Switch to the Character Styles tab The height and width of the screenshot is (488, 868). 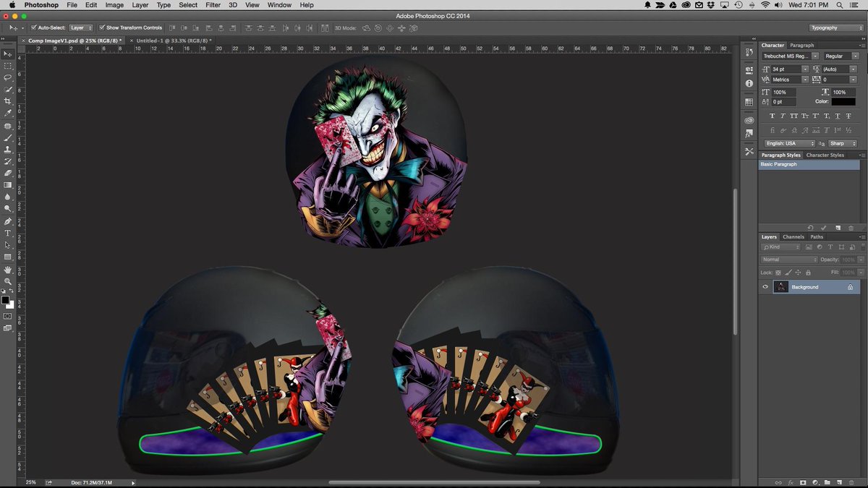tap(825, 155)
